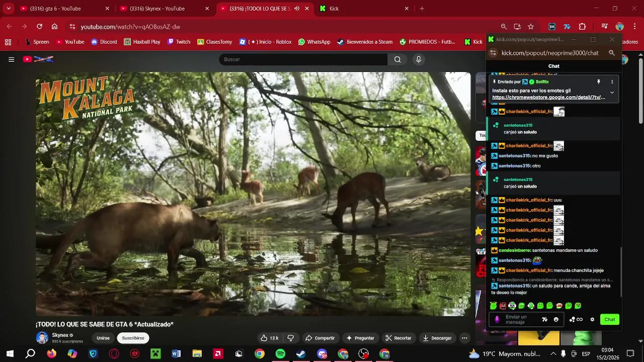Go to browser home page

tap(54, 27)
